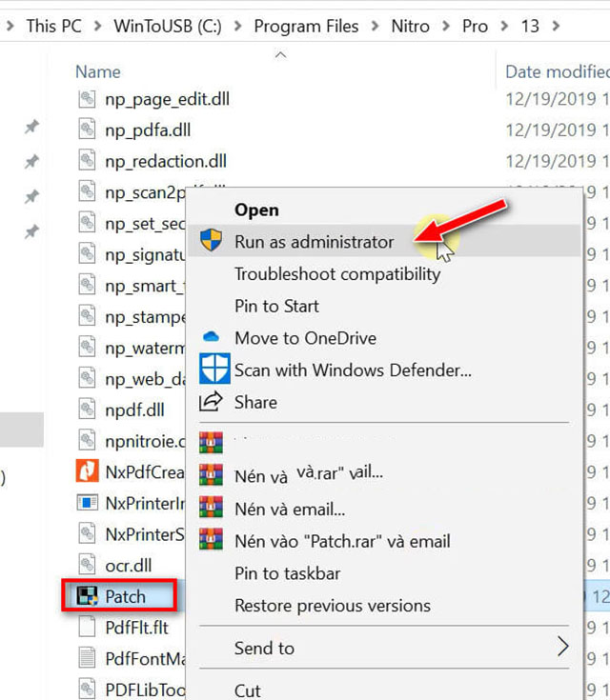Click the OneDrive cloud icon in context menu
The height and width of the screenshot is (700, 610).
tap(211, 338)
